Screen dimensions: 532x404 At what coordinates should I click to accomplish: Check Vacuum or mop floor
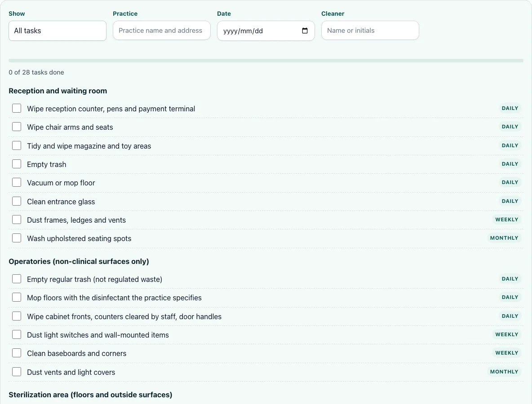click(17, 182)
